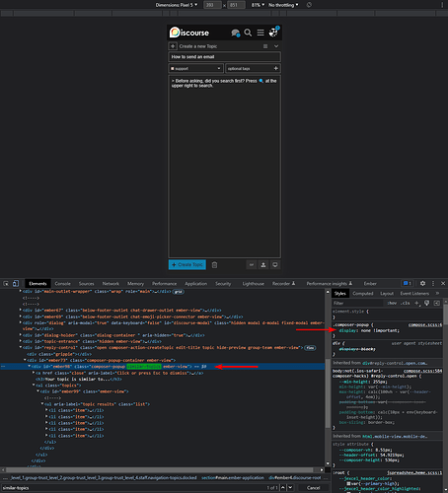Expand the main-outlet-wrapper div node

point(21,291)
